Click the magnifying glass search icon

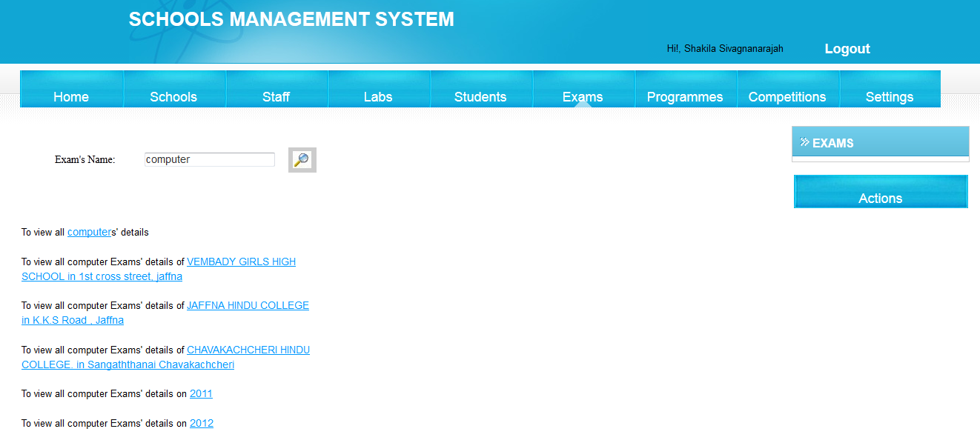click(x=302, y=159)
